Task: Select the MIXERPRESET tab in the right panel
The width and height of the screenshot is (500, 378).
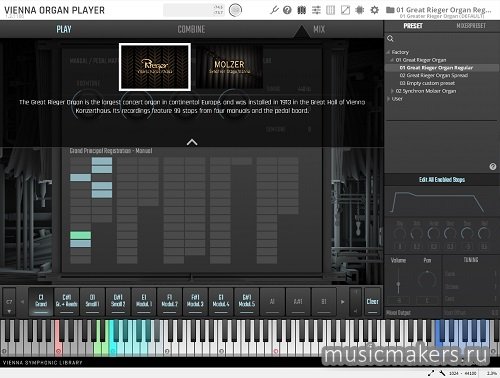Action: (471, 26)
